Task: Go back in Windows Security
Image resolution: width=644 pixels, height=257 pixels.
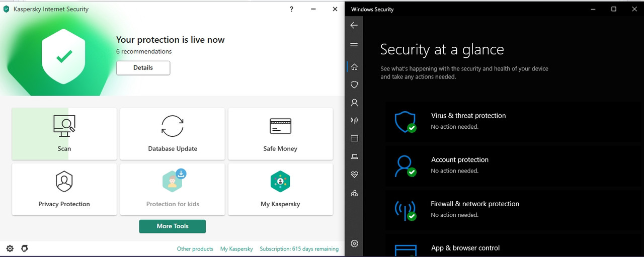Action: point(354,25)
